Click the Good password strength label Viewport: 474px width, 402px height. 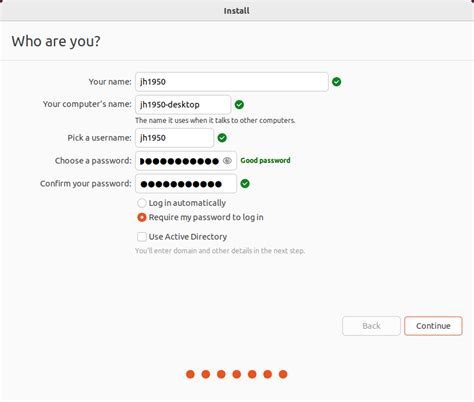point(265,160)
